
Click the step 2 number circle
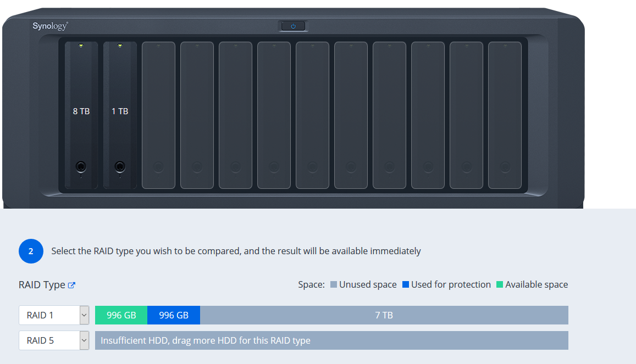tap(31, 251)
